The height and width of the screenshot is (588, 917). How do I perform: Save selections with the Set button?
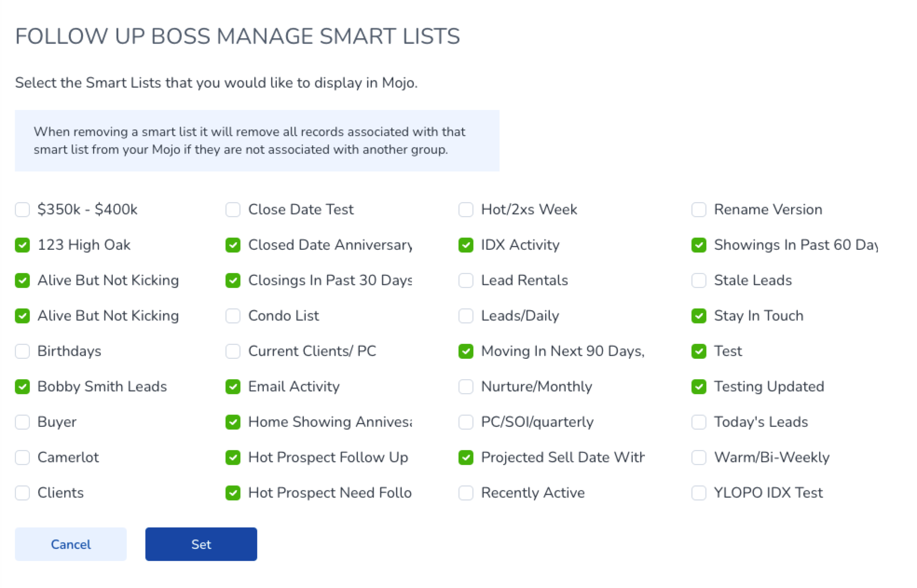click(201, 544)
